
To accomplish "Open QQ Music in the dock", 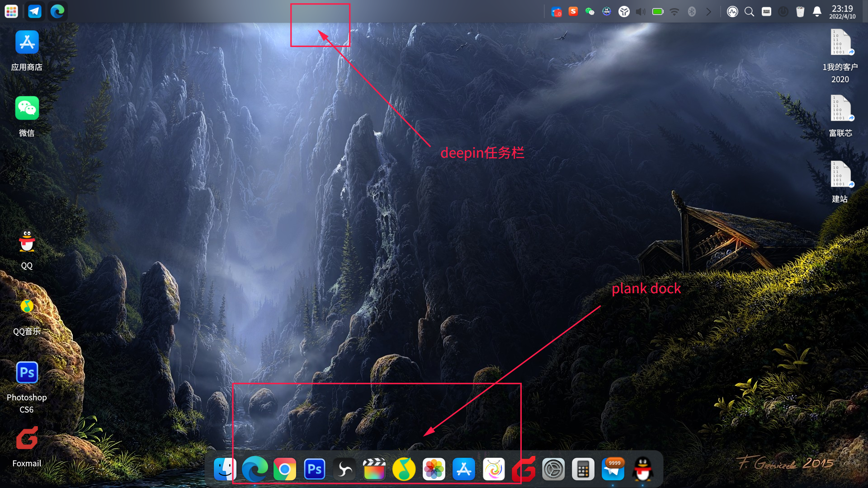I will pos(404,469).
